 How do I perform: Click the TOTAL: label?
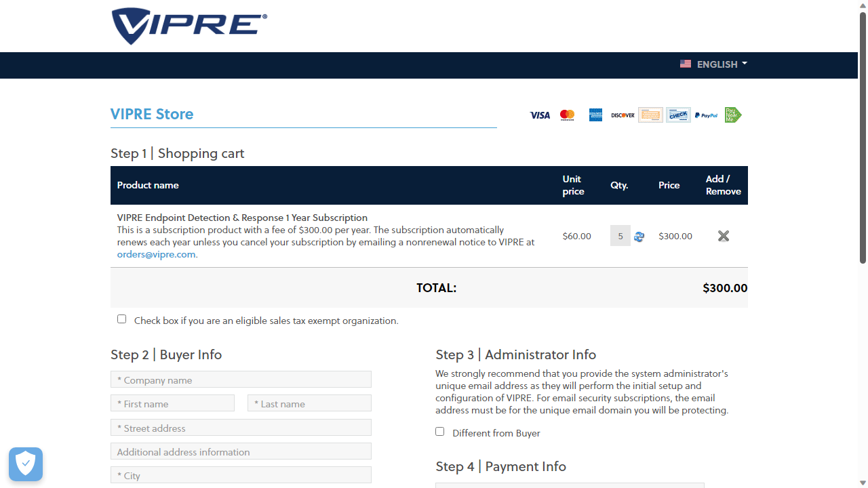[x=437, y=288]
